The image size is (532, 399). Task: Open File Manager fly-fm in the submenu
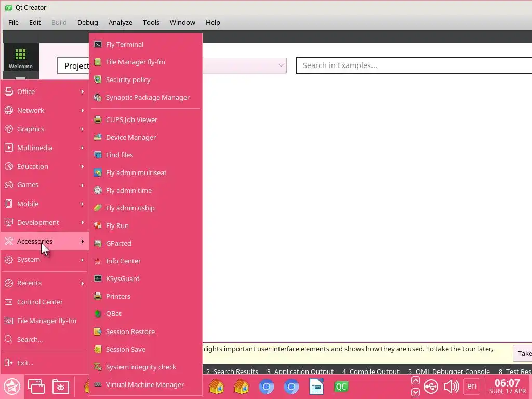point(145,62)
